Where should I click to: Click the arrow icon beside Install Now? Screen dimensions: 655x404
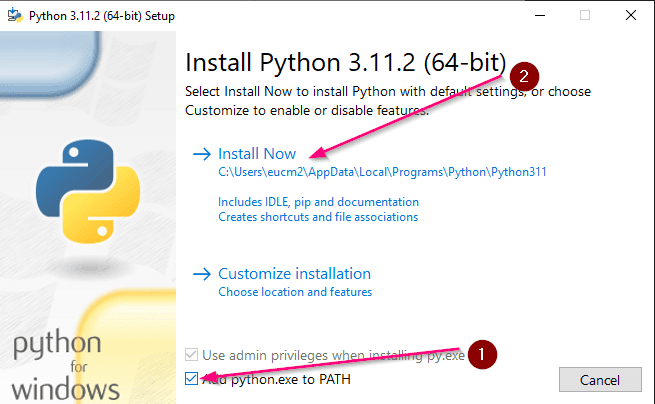click(x=202, y=154)
